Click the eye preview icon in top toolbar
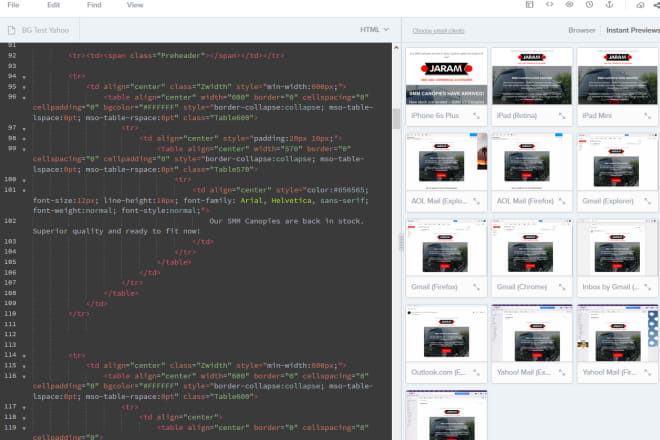The width and height of the screenshot is (660, 440). click(x=569, y=5)
